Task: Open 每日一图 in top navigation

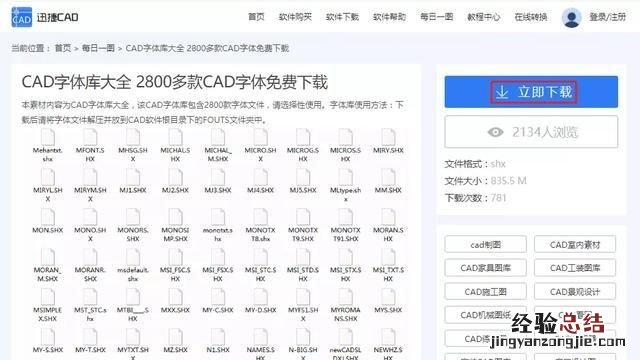Action: tap(437, 17)
